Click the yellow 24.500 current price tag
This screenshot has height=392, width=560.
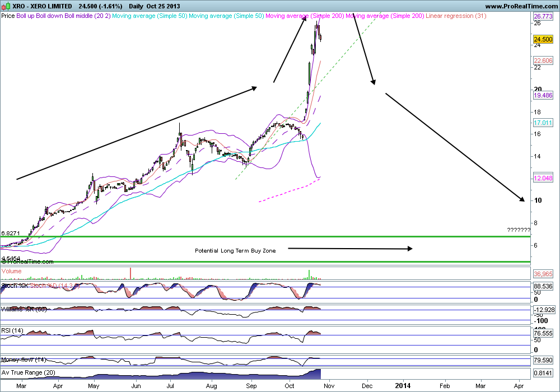[543, 39]
